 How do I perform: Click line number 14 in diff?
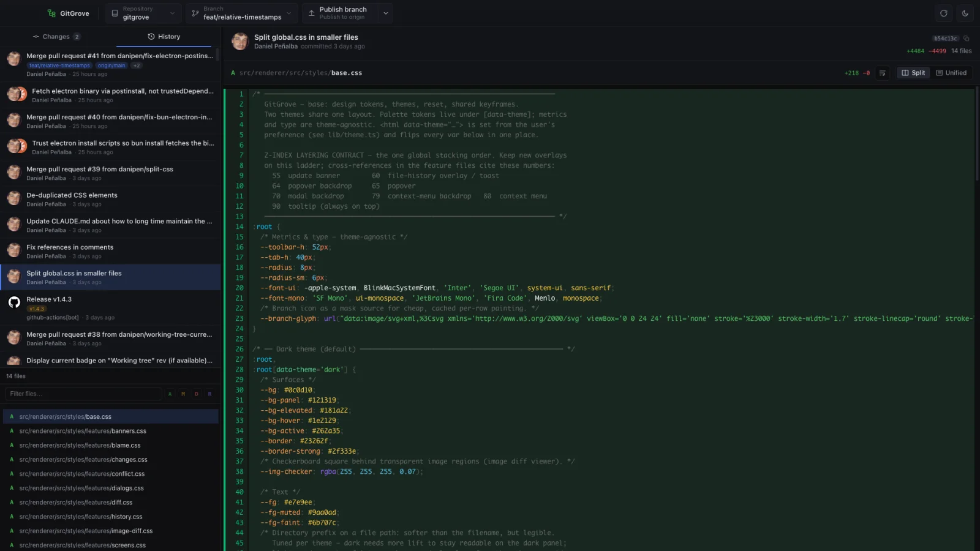239,227
